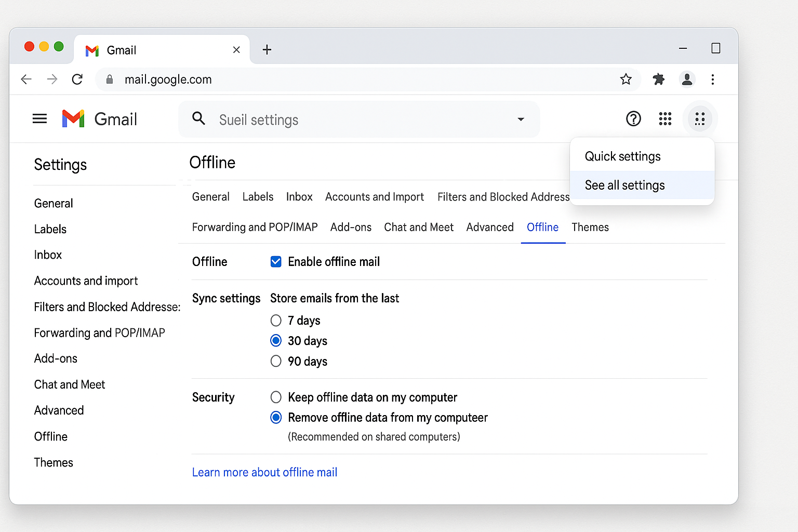The image size is (798, 532).
Task: Select the 30 days sync option
Action: click(276, 341)
